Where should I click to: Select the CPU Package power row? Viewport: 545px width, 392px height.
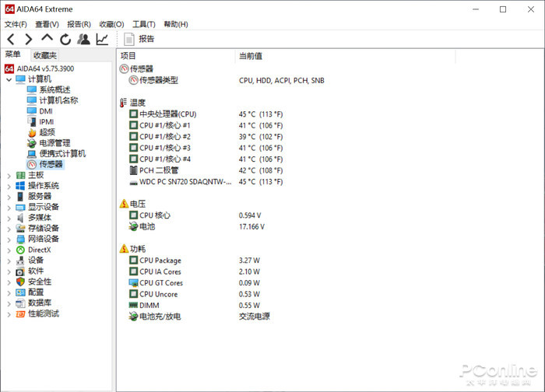(x=195, y=261)
